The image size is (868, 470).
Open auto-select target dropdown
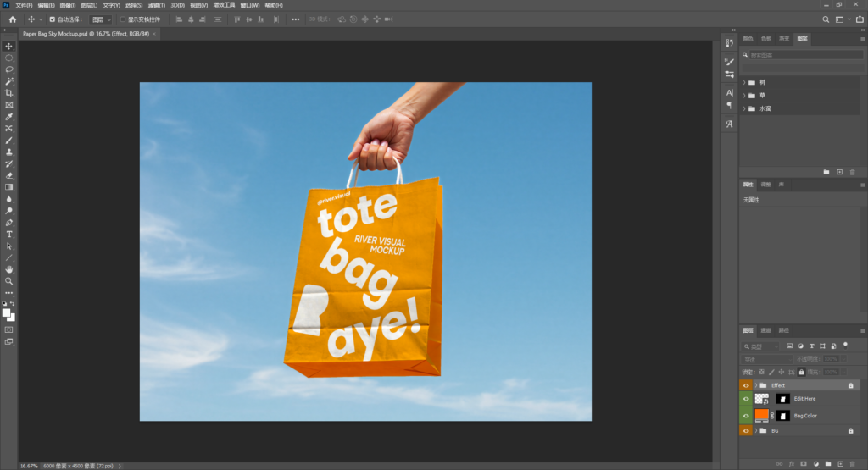point(102,19)
